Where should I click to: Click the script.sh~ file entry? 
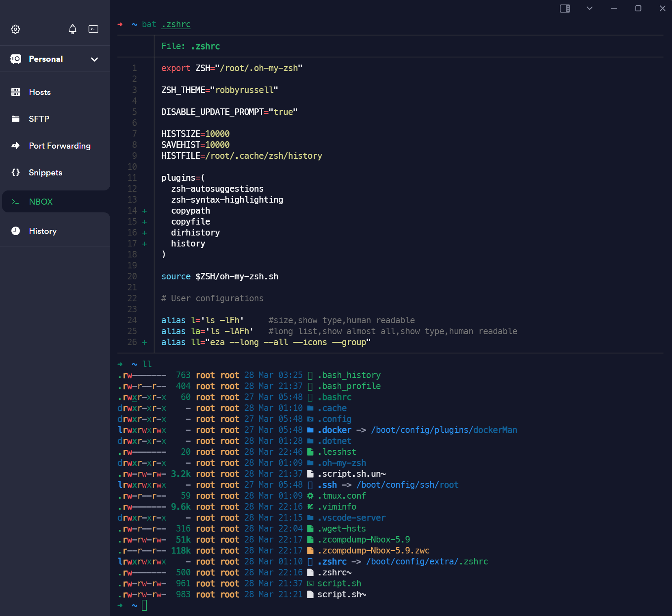click(342, 594)
